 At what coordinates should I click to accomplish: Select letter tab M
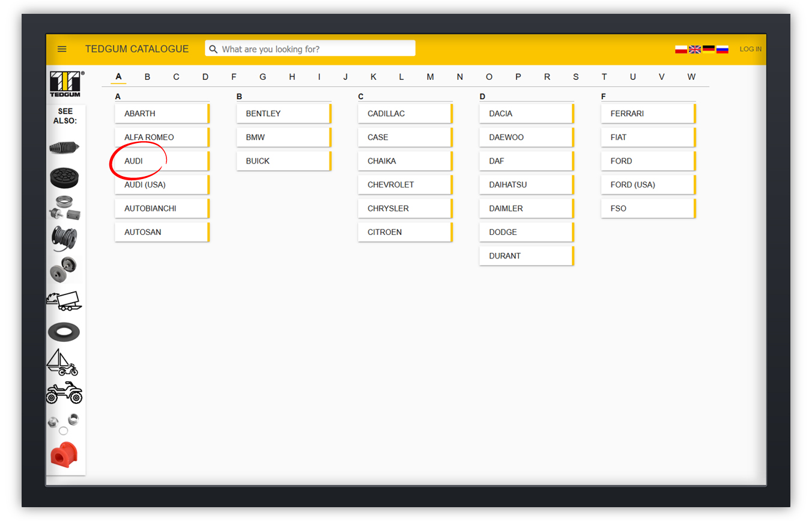[431, 77]
